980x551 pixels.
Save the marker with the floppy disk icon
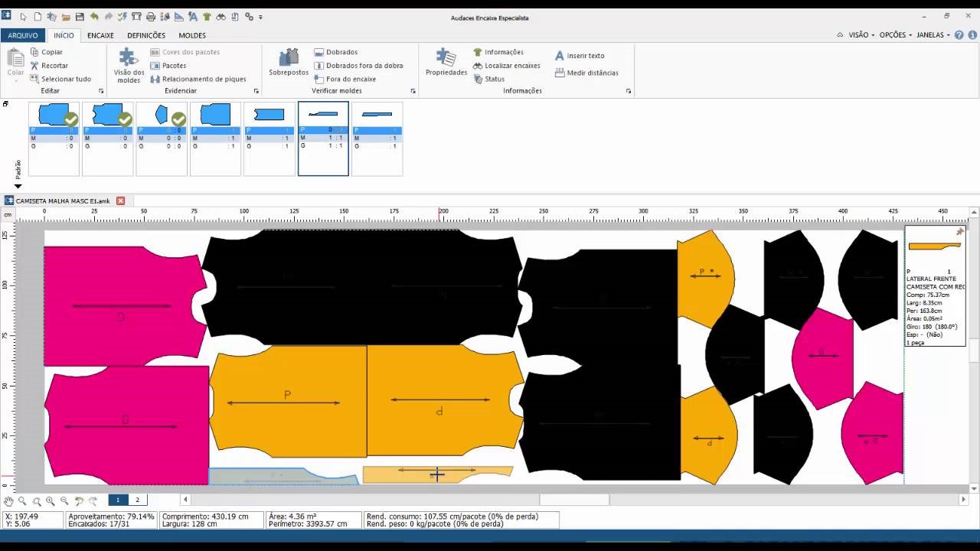click(x=80, y=16)
